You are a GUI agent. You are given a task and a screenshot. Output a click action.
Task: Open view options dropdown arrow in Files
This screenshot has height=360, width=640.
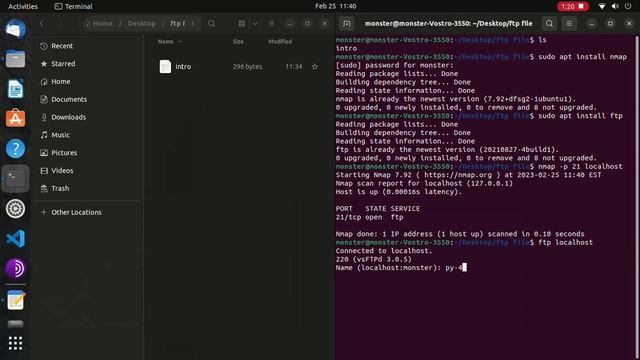(x=255, y=24)
